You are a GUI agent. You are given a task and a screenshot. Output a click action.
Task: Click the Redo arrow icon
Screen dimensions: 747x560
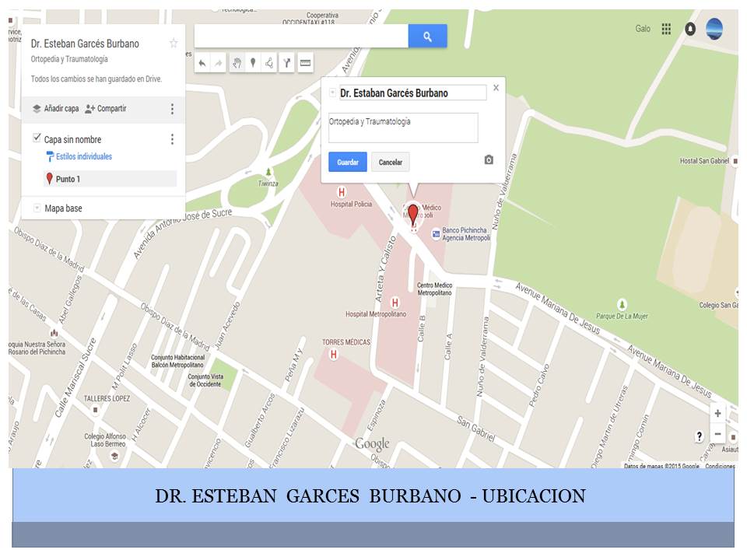tap(218, 63)
